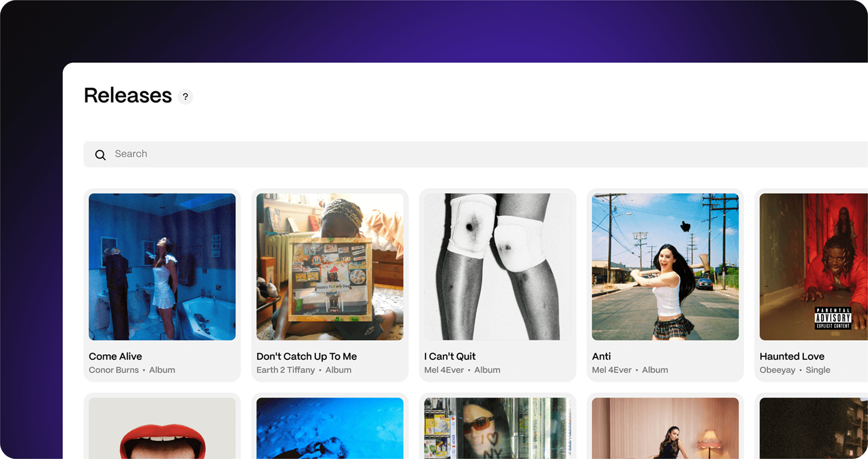Select the I Can't Quit album artwork
Viewport: 868px width, 459px height.
point(497,267)
